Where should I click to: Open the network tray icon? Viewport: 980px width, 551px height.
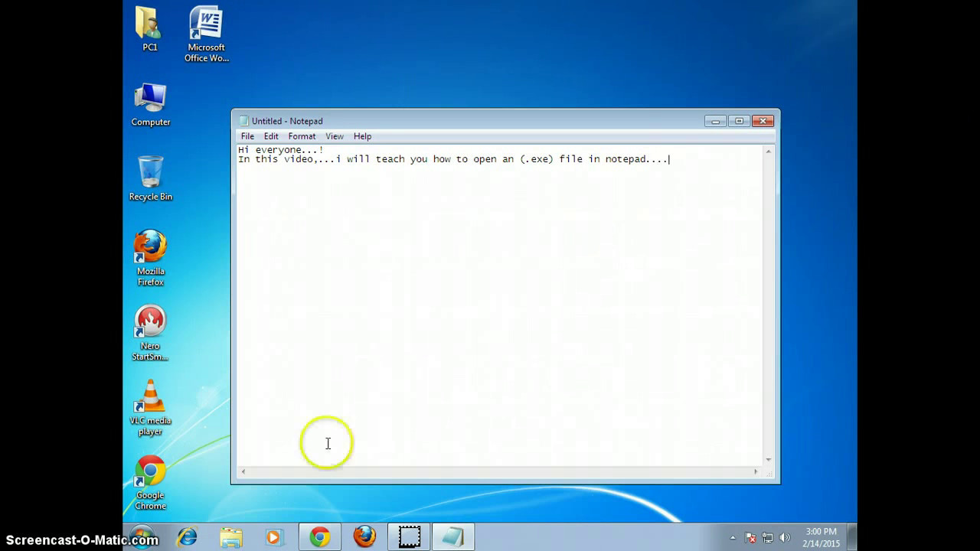click(x=768, y=538)
